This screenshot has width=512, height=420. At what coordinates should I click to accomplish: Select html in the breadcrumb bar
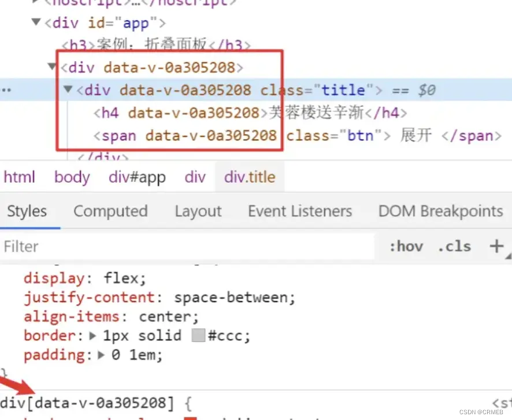tap(19, 177)
